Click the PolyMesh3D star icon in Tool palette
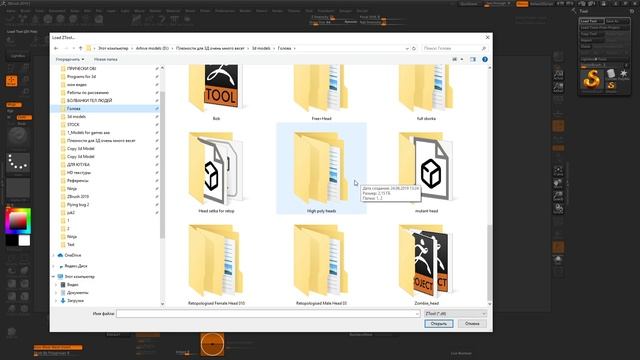This screenshot has height=360, width=640. coord(623,73)
